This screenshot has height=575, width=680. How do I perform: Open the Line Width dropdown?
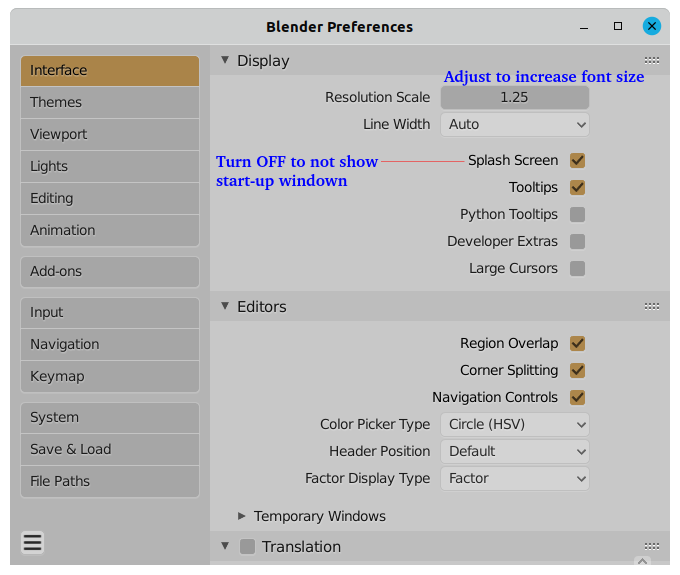pos(515,124)
